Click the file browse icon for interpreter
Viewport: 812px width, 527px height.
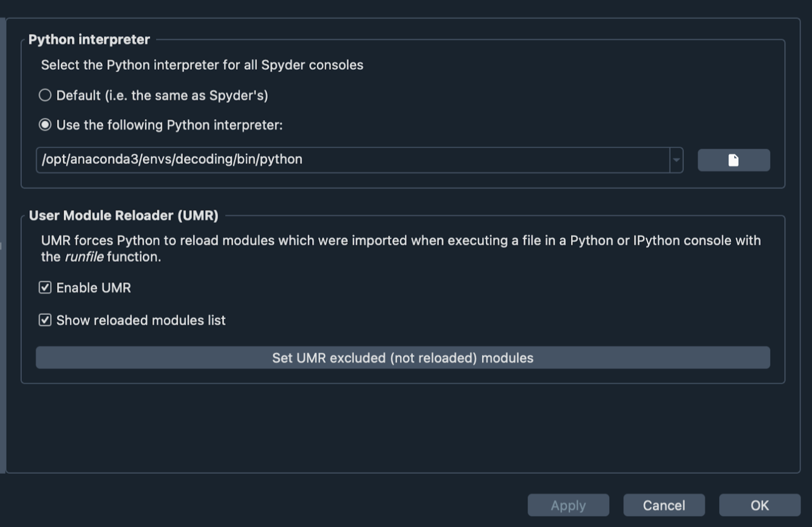[734, 160]
